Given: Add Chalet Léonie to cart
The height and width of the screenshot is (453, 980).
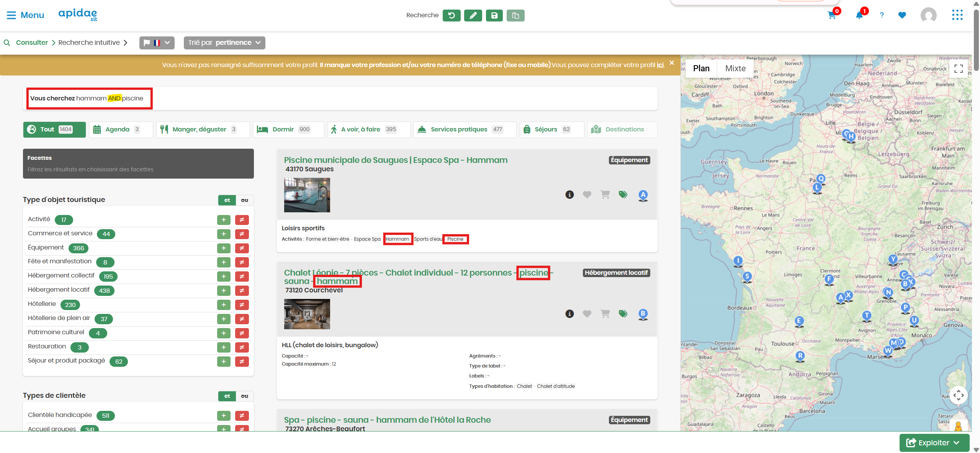Looking at the screenshot, I should [605, 314].
